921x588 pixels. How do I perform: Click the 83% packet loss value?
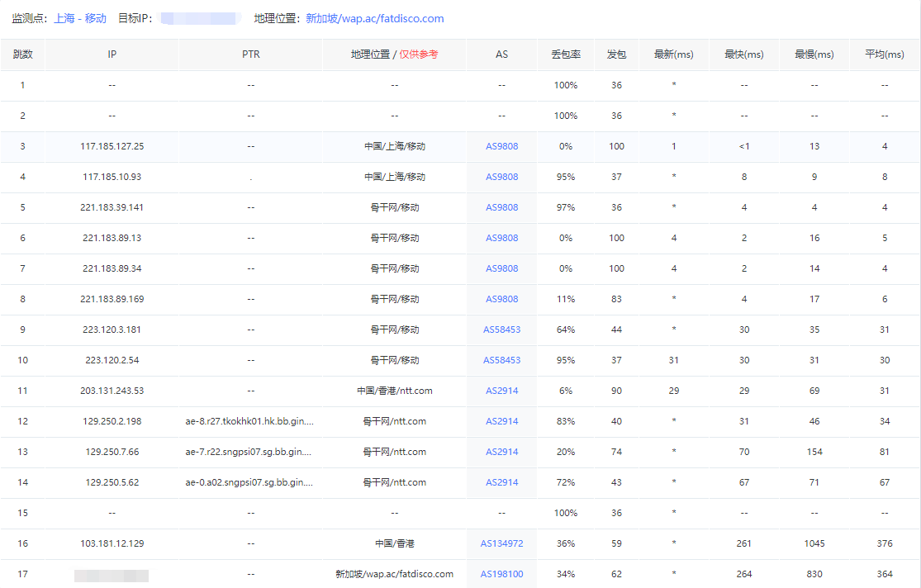click(x=566, y=421)
